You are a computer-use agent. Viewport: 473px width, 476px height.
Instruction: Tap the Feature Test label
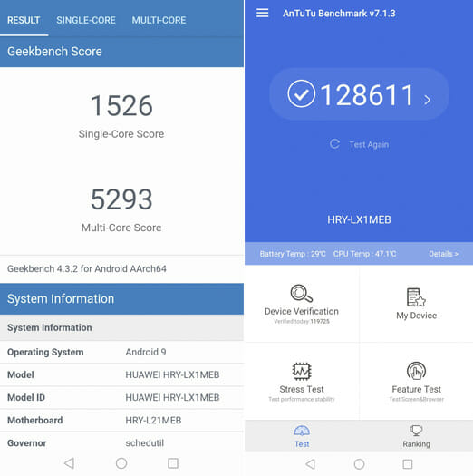pyautogui.click(x=416, y=389)
